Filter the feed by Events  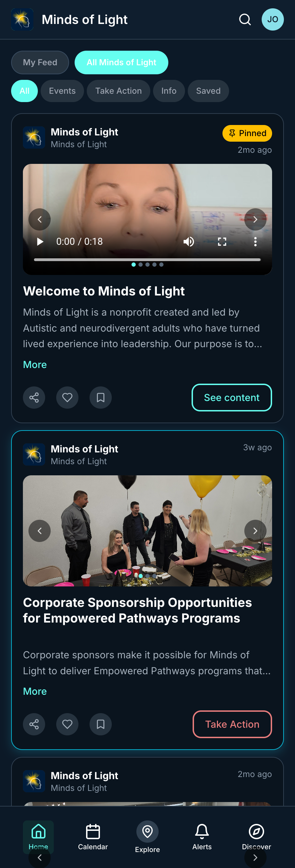click(x=62, y=91)
